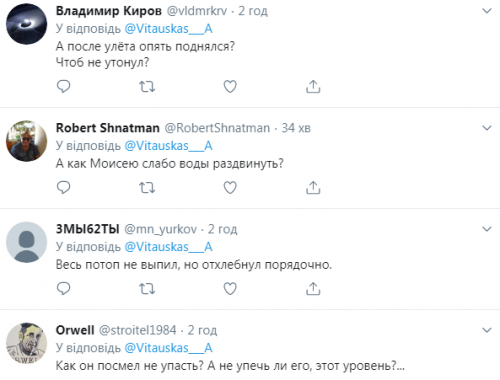Like Robert Shnatman's tweet
The width and height of the screenshot is (500, 380).
coord(230,188)
